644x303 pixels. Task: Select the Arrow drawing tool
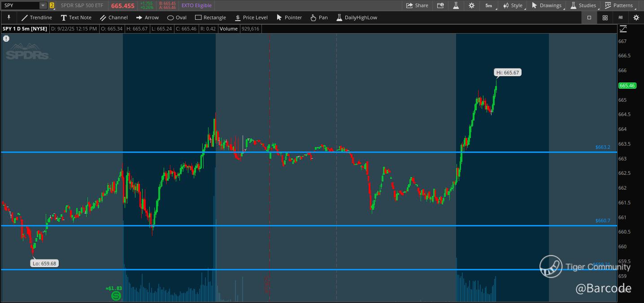click(x=147, y=17)
